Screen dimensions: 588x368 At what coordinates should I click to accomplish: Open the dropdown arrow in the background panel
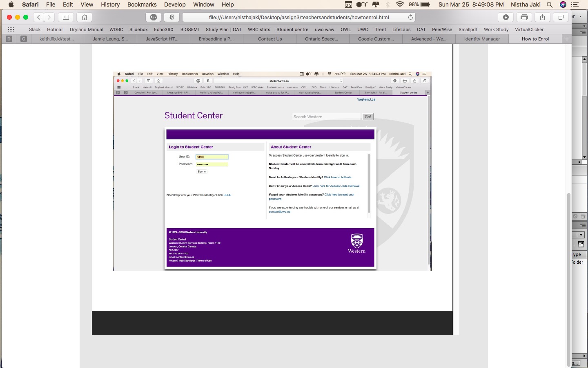click(581, 235)
